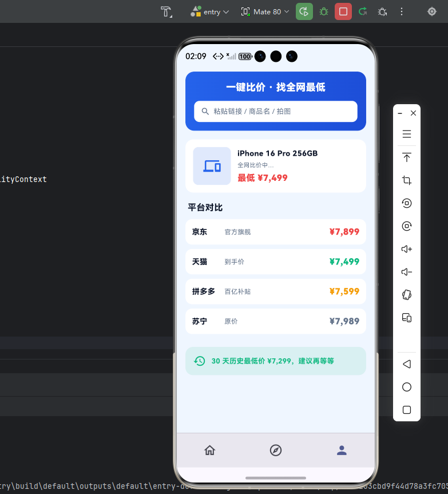The height and width of the screenshot is (494, 448).
Task: Click the emulator upload arrow icon
Action: 407,157
